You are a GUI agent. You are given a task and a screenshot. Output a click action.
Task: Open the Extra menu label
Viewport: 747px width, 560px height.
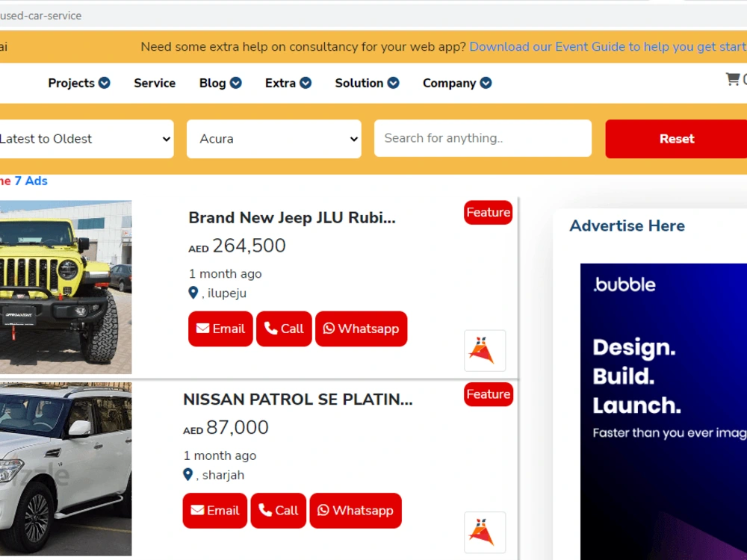point(280,83)
